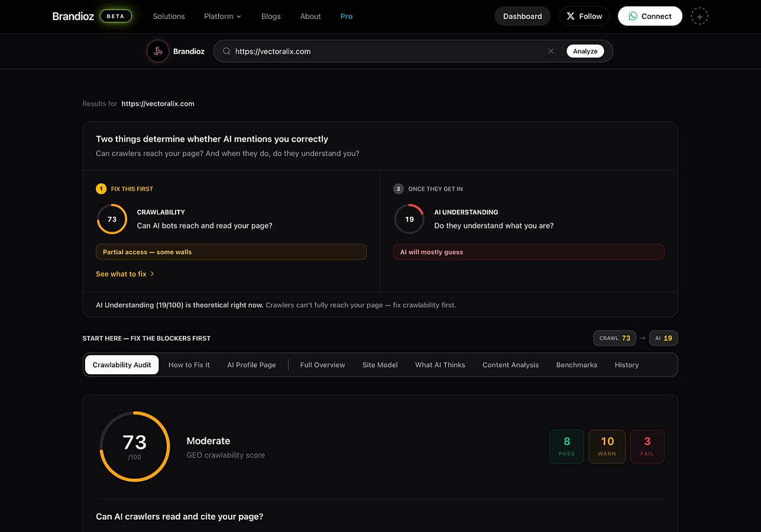This screenshot has width=761, height=532.
Task: Click the 3 FAIL counter box
Action: [x=647, y=446]
